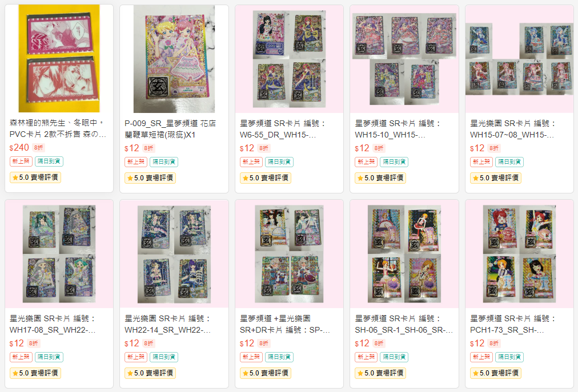Image resolution: width=578 pixels, height=392 pixels.
Task: Click 隔日到貨 tag on W6-55_DR listing
Action: tap(279, 161)
